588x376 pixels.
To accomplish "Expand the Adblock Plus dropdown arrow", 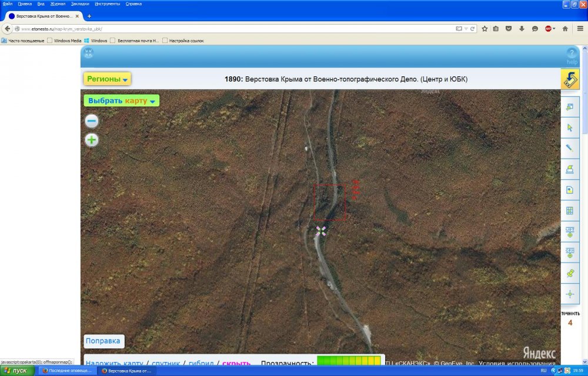I will coord(554,29).
